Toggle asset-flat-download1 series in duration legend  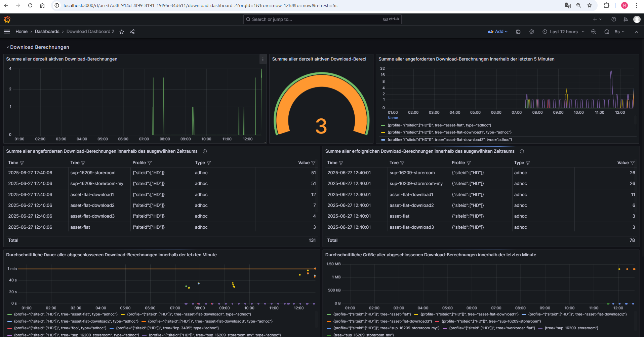tap(189, 314)
